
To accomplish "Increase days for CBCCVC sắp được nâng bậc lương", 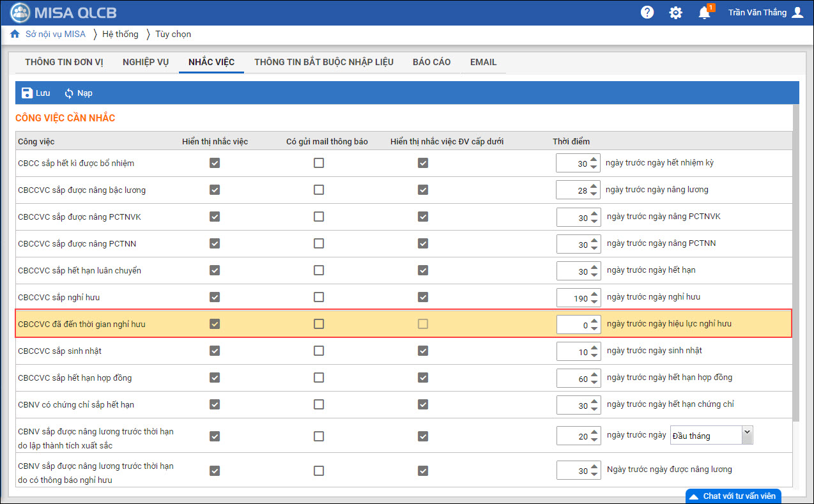I will pyautogui.click(x=594, y=187).
